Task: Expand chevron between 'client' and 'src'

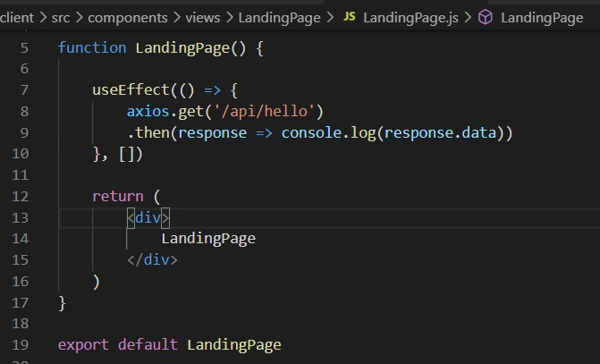Action: pos(43,18)
